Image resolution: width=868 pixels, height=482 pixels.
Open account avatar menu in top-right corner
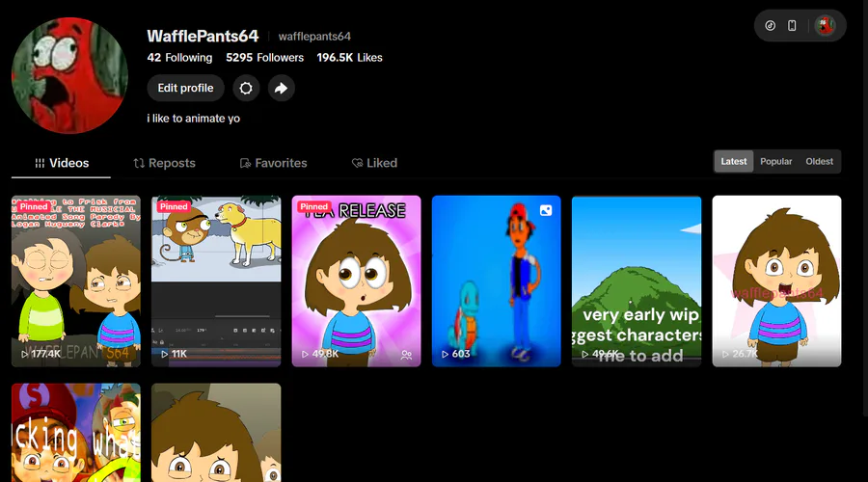click(x=825, y=25)
